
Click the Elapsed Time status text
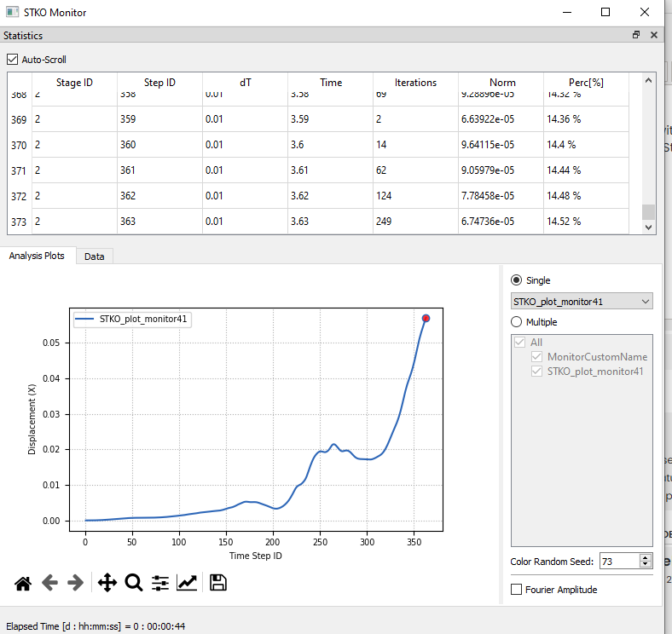(96, 626)
